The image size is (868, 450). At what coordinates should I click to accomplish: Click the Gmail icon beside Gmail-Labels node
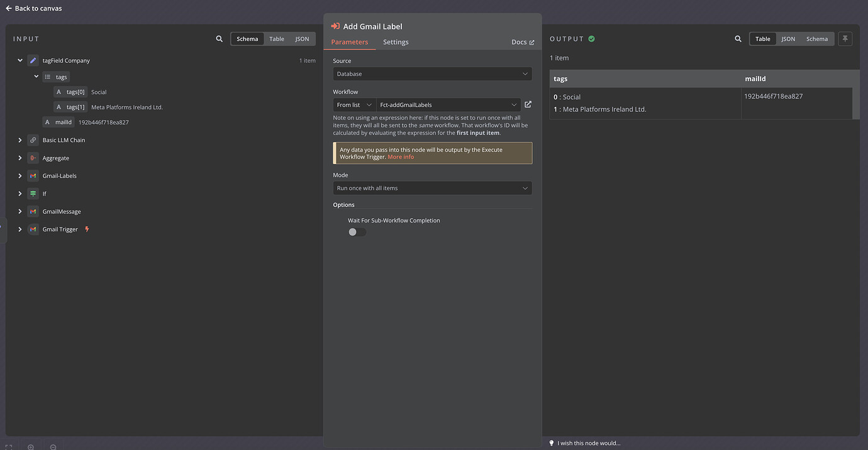(x=32, y=175)
